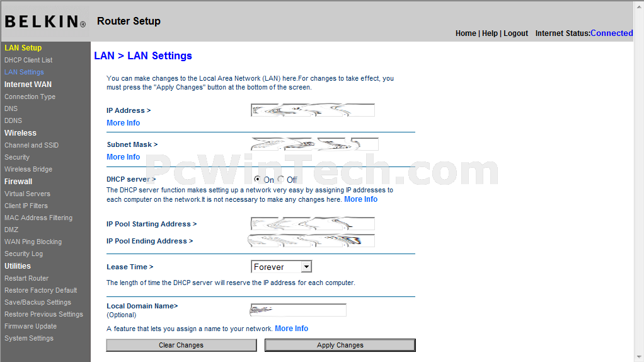Open Utilities section in sidebar

tap(18, 266)
